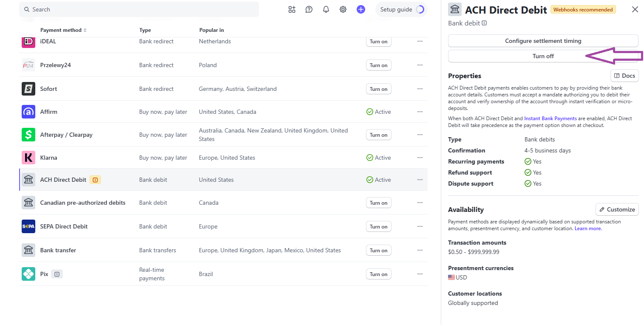Click the purple plus create button
Screen dimensions: 644x330
tap(361, 9)
